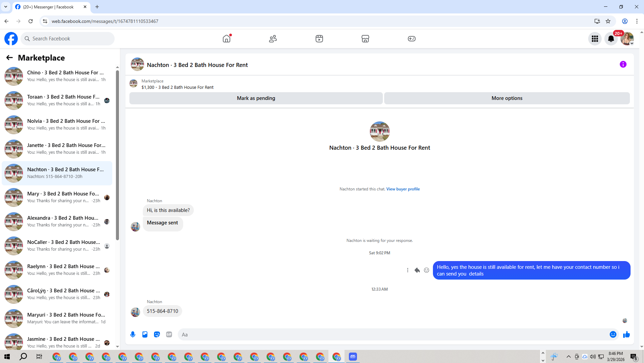React to the blue sent message
Image resolution: width=644 pixels, height=363 pixels.
[427, 270]
